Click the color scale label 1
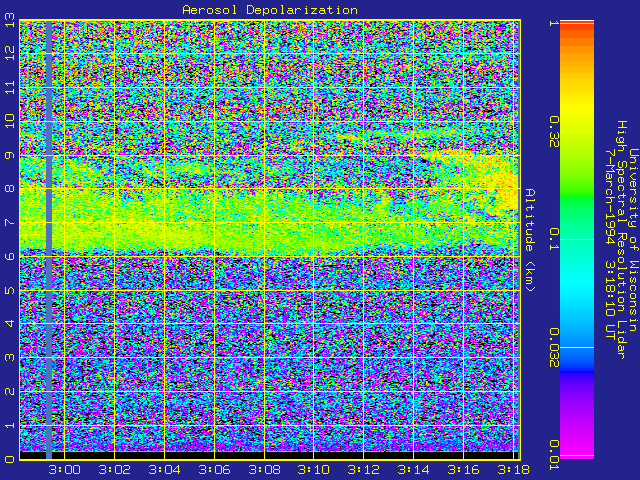640x480 pixels. [554, 23]
